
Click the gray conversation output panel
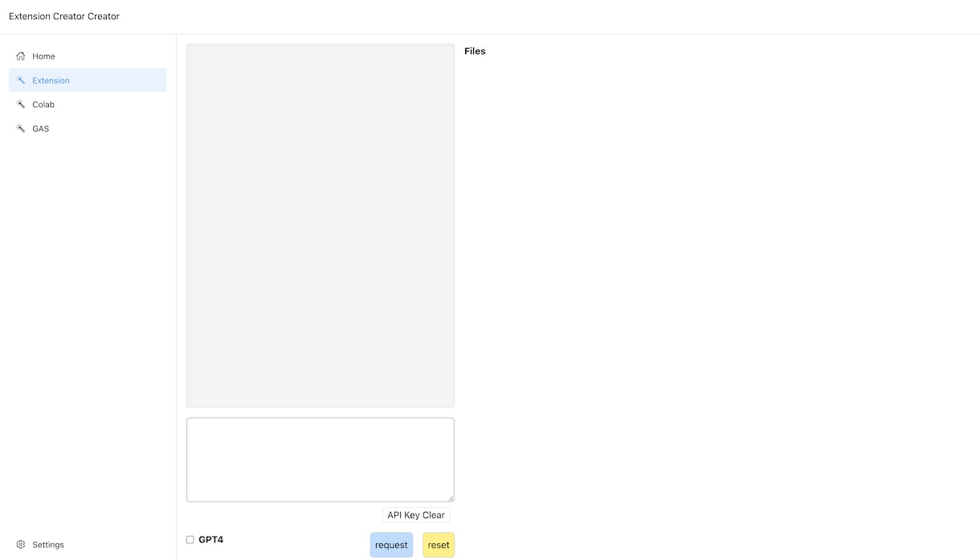pos(321,226)
